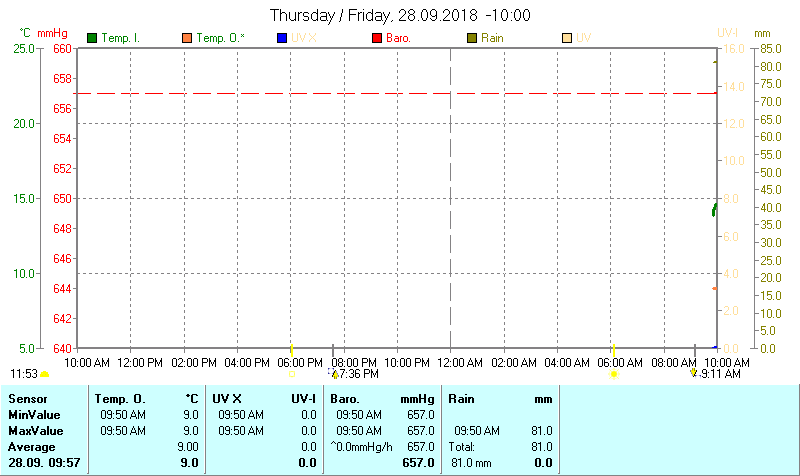Click the midnight dashed vertical divider line
The width and height of the screenshot is (800, 476).
(451, 198)
